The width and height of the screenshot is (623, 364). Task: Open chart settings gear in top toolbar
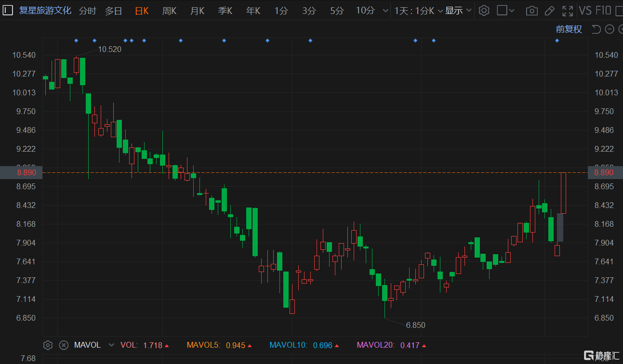484,11
